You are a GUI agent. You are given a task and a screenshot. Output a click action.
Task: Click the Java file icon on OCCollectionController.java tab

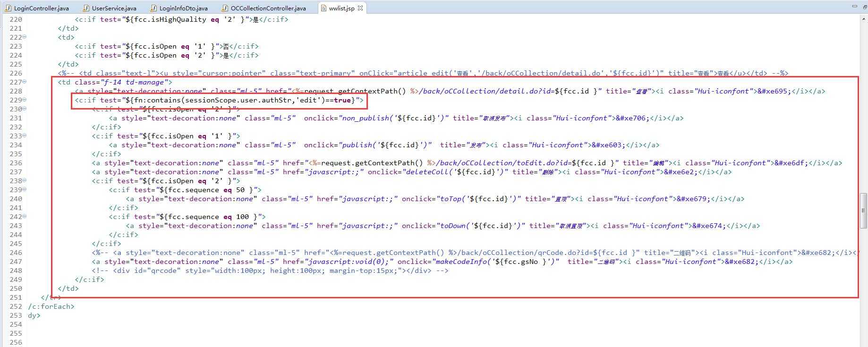225,8
